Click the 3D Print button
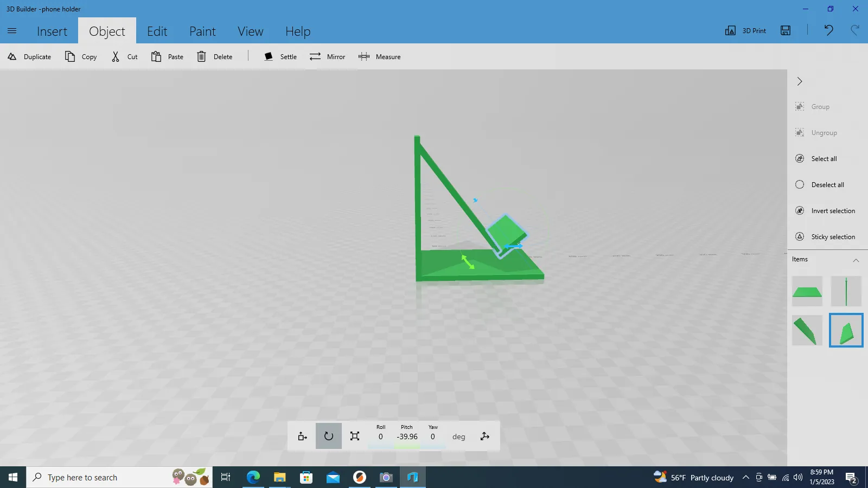Viewport: 868px width, 488px height. coord(746,31)
